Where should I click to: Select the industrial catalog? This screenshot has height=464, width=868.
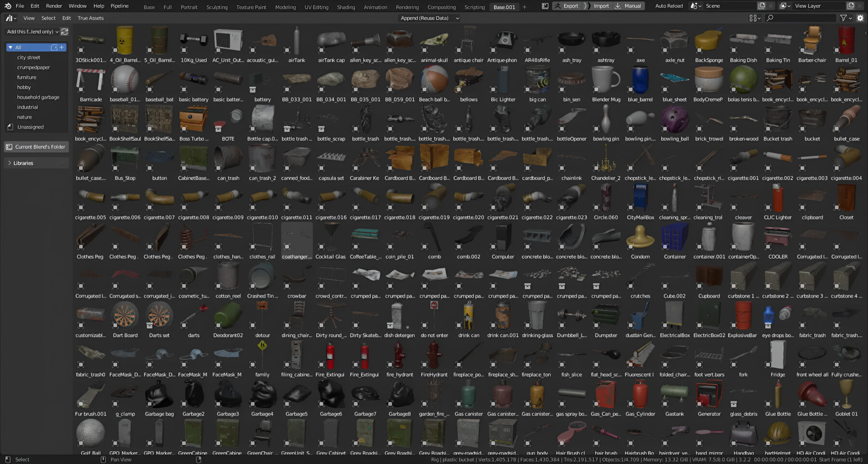[27, 107]
